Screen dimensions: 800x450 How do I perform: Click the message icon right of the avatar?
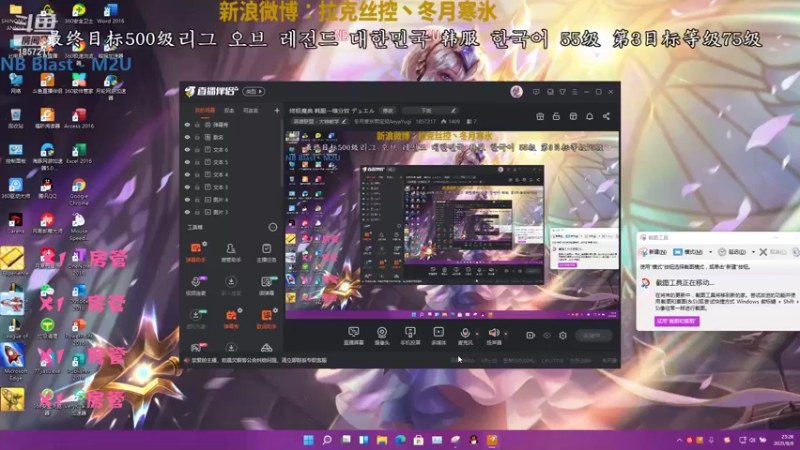tap(536, 92)
